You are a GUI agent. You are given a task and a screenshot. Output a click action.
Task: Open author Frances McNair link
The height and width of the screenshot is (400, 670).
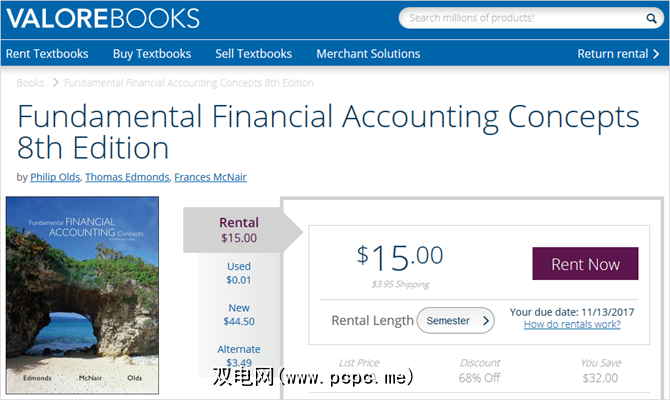point(210,177)
